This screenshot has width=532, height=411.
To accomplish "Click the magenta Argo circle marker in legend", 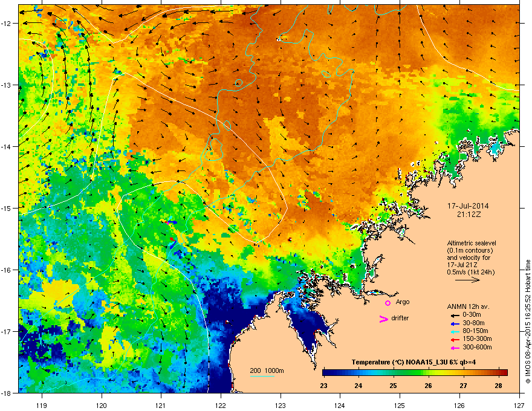I will coord(388,303).
